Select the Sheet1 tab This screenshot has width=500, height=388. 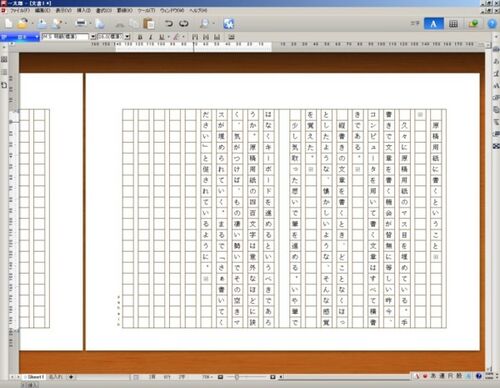pyautogui.click(x=35, y=377)
